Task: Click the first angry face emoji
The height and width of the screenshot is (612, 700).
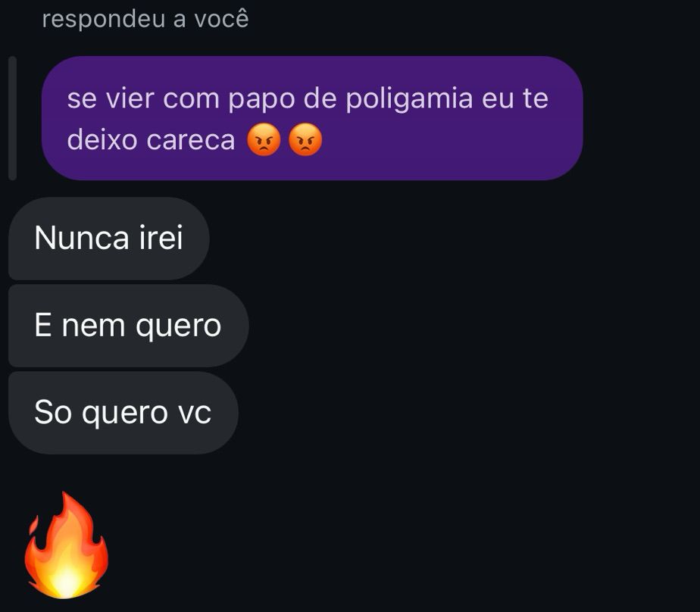Action: pyautogui.click(x=264, y=139)
